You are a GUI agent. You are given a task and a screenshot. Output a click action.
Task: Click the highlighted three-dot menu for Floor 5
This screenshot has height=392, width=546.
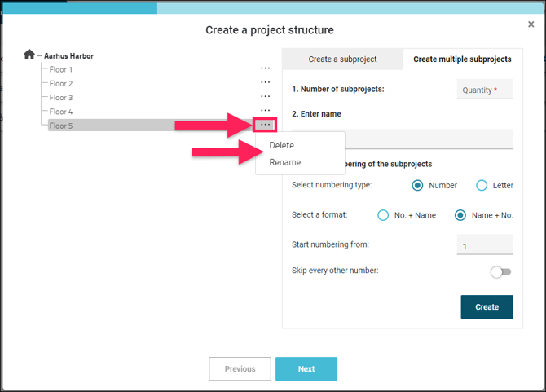point(265,125)
